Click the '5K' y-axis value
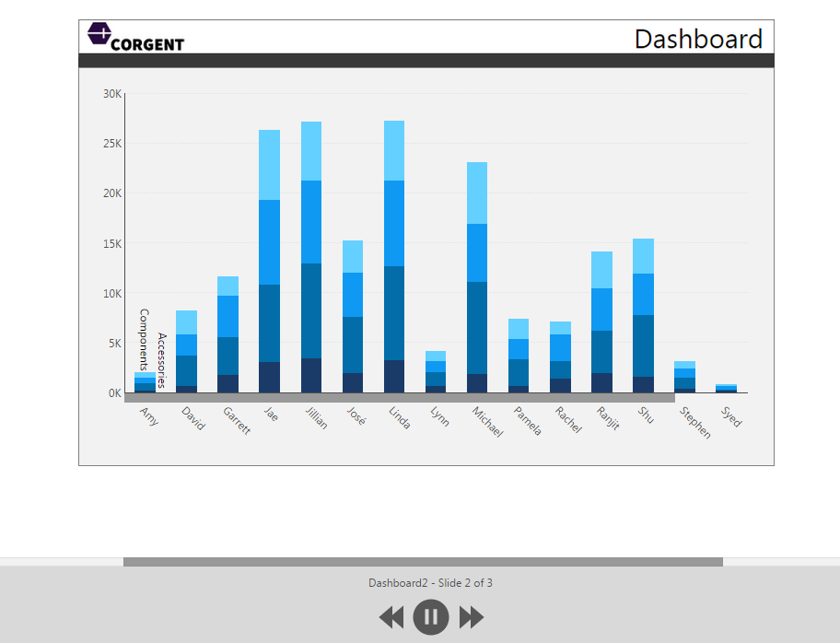Screen dimensions: 840x643 pos(115,344)
